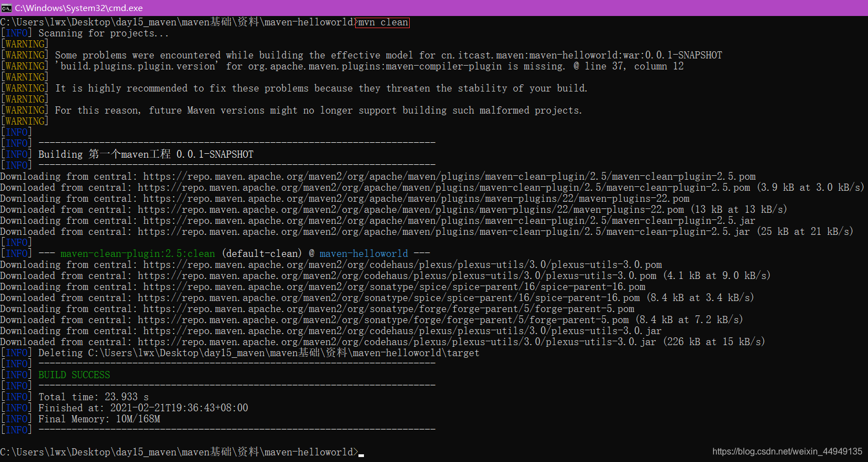Click the 'Final Memory: 10M/168M' line
This screenshot has width=868, height=462.
coord(81,419)
